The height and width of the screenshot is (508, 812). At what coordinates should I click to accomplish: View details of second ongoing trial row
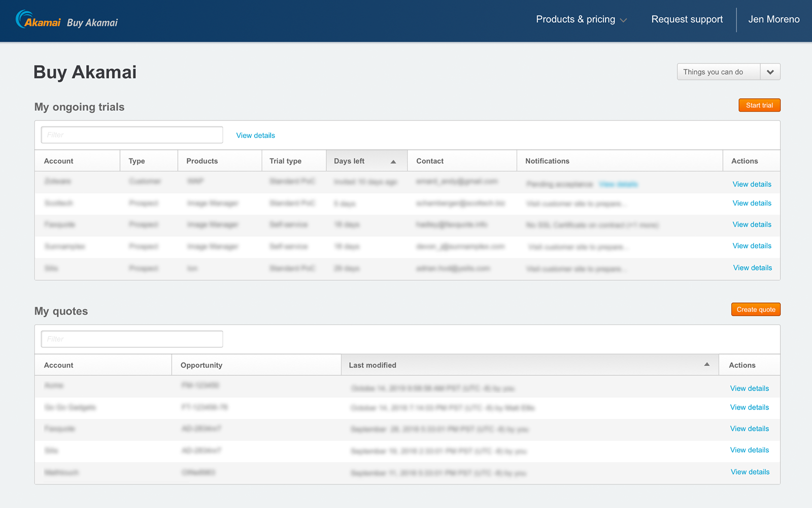752,203
